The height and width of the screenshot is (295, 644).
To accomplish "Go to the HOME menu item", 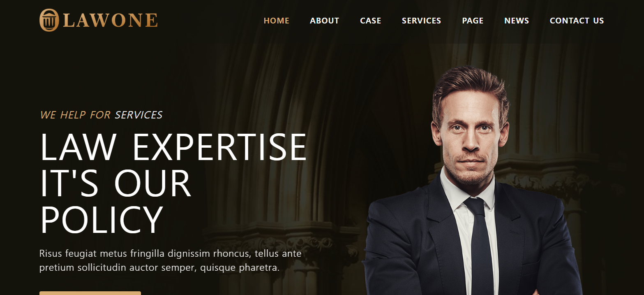I will (x=276, y=21).
